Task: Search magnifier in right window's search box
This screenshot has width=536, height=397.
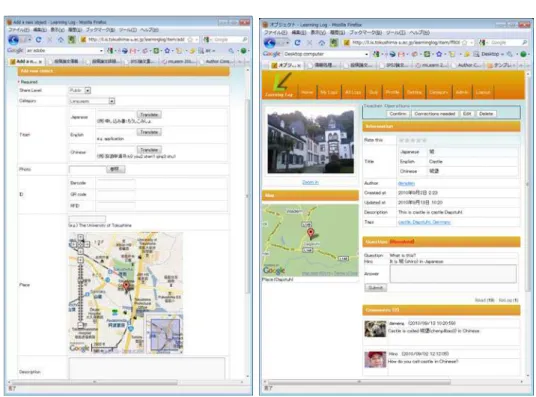Action: 524,43
